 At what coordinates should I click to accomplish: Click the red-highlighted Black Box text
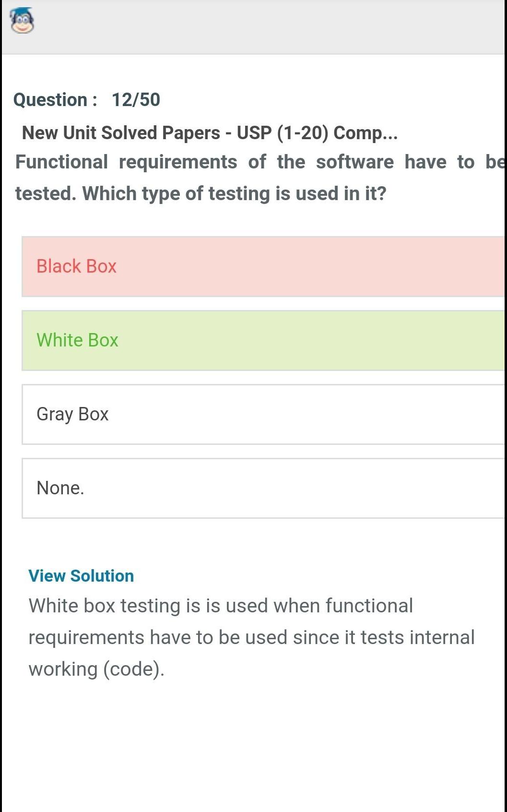pos(77,266)
